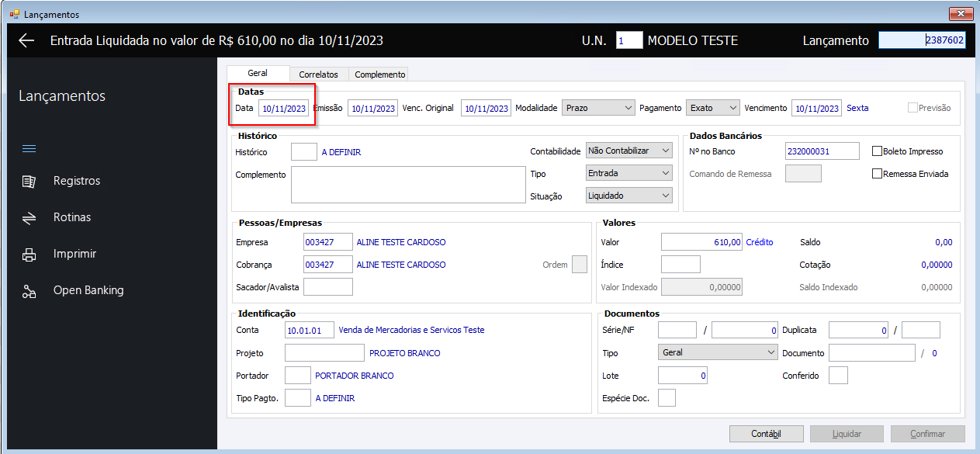
Task: Click the Contábil button
Action: [x=767, y=434]
